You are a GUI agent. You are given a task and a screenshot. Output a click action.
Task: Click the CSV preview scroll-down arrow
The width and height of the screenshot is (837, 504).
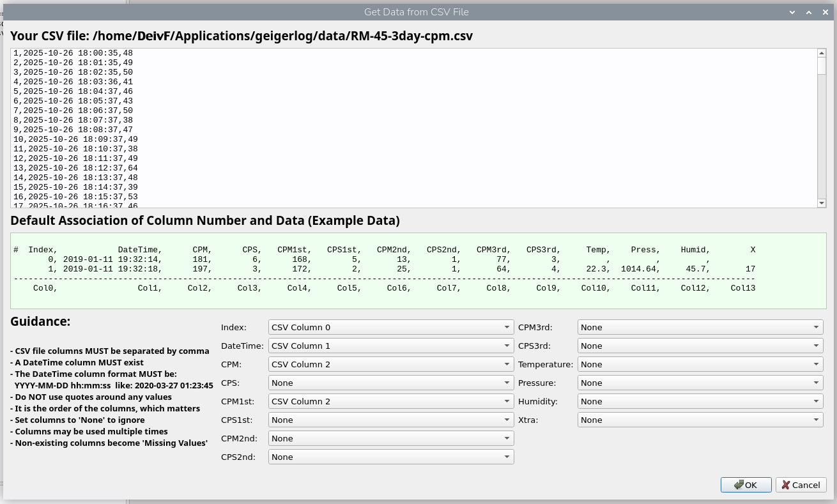[x=822, y=203]
